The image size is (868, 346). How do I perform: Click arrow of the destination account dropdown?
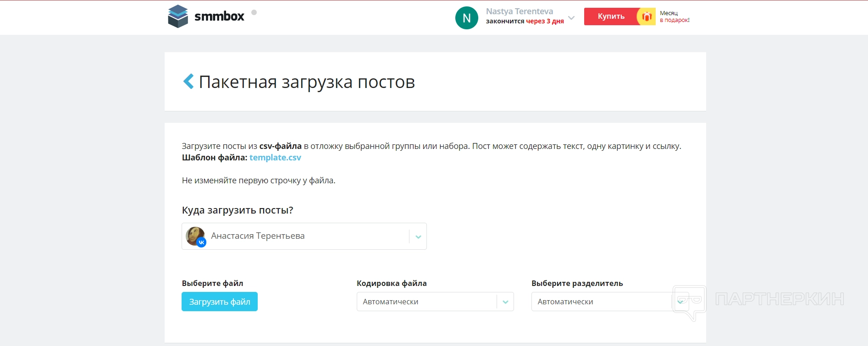tap(418, 237)
